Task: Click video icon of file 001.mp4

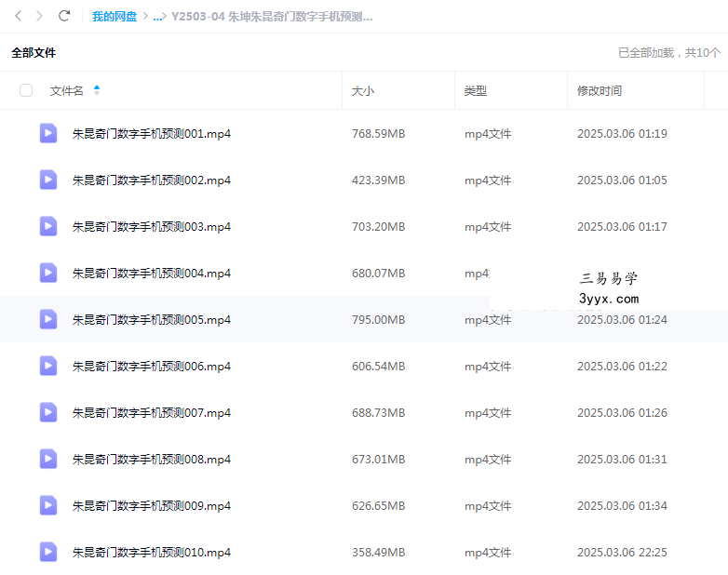Action: 48,133
